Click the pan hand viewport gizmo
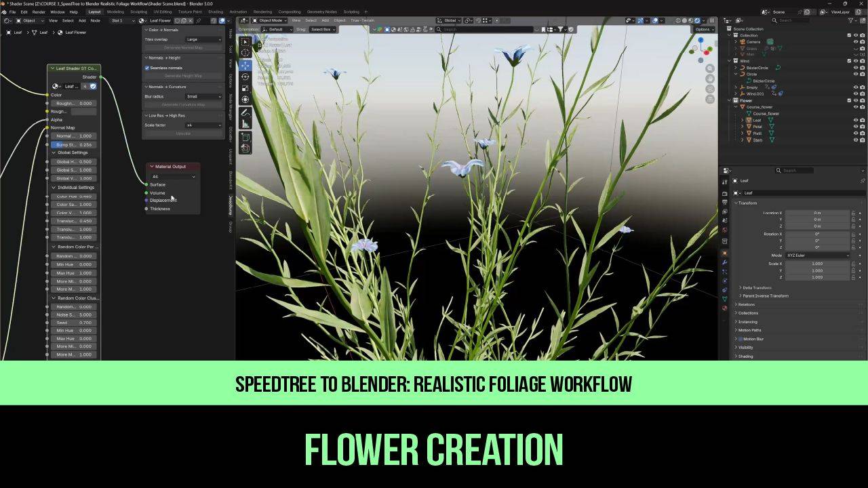Viewport: 868px width, 488px height. click(x=710, y=79)
